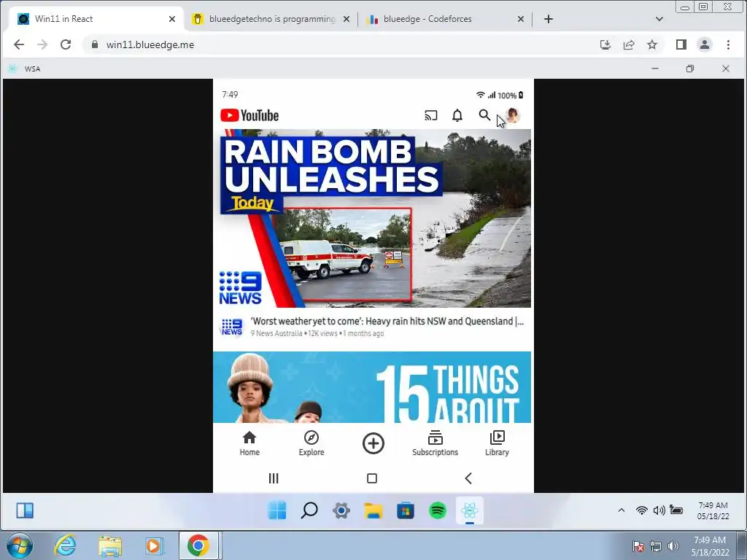The image size is (747, 560).
Task: Open the Library tab
Action: [x=497, y=443]
